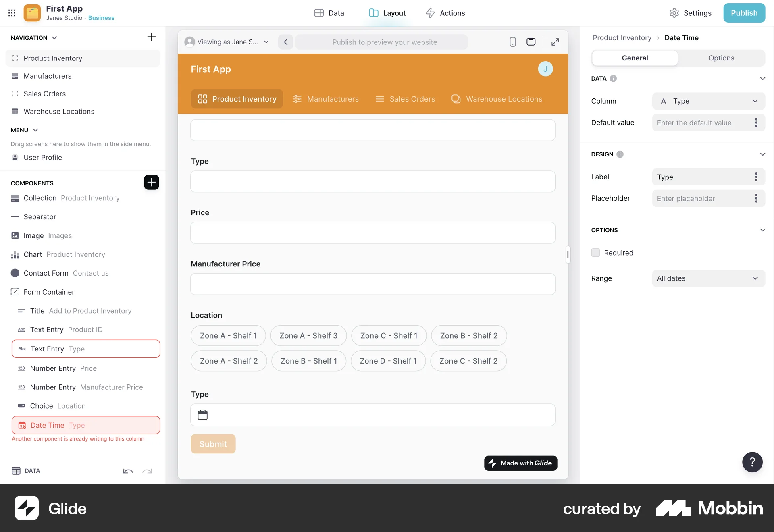Enable the Required checkbox

[x=595, y=253]
